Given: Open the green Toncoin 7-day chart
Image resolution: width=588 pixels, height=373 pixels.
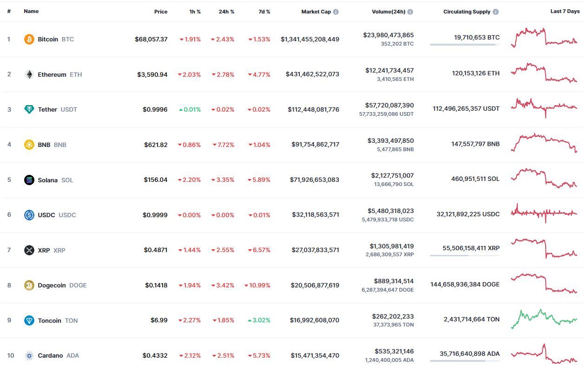Looking at the screenshot, I should point(544,319).
